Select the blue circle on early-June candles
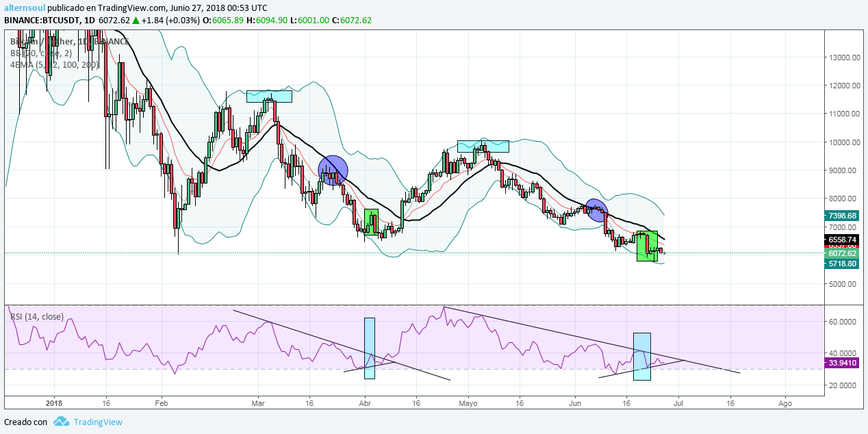The image size is (868, 434). [596, 210]
